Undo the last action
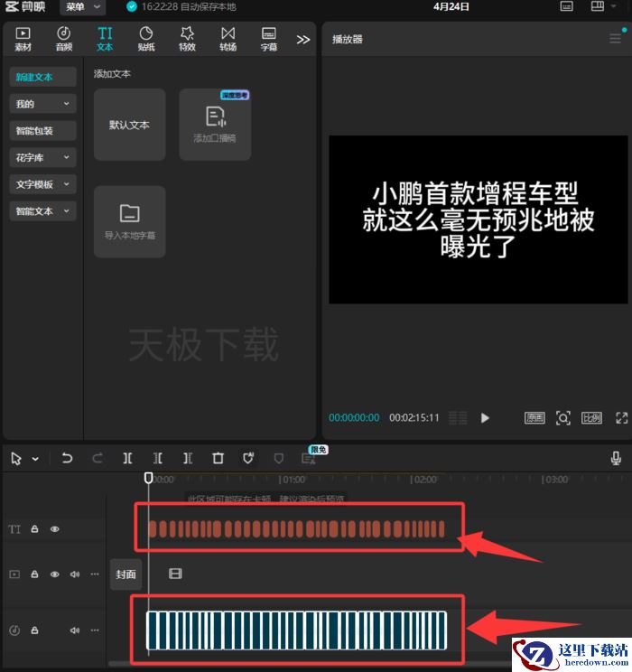 coord(68,459)
